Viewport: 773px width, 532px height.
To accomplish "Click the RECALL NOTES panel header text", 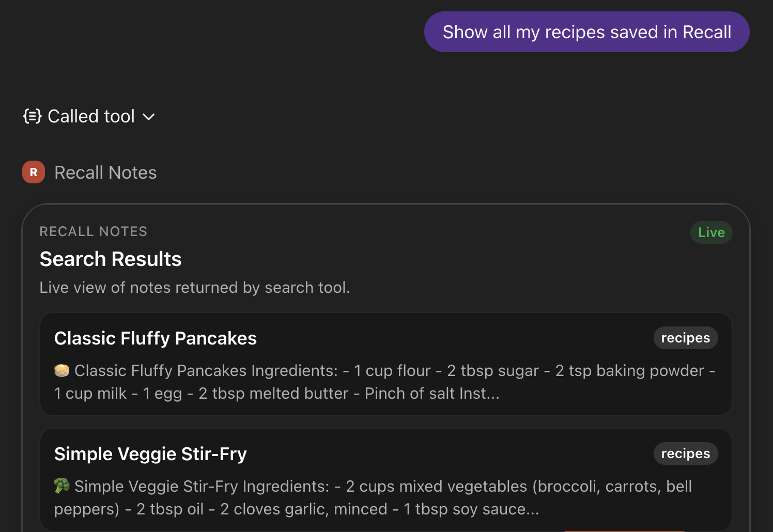I will tap(93, 231).
